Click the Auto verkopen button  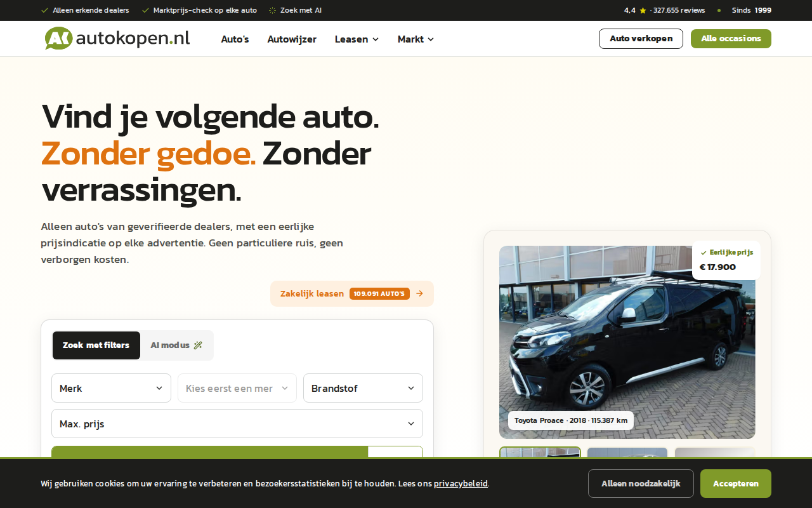(641, 39)
